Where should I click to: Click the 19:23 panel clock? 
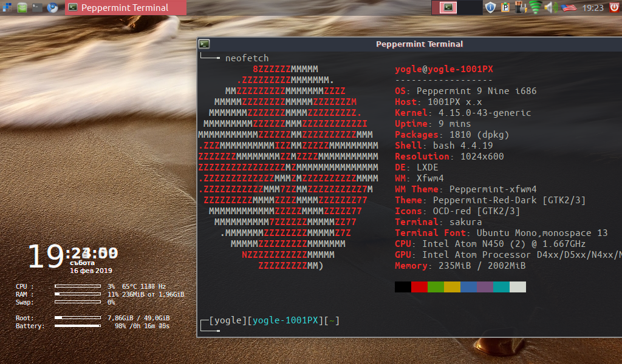[593, 8]
